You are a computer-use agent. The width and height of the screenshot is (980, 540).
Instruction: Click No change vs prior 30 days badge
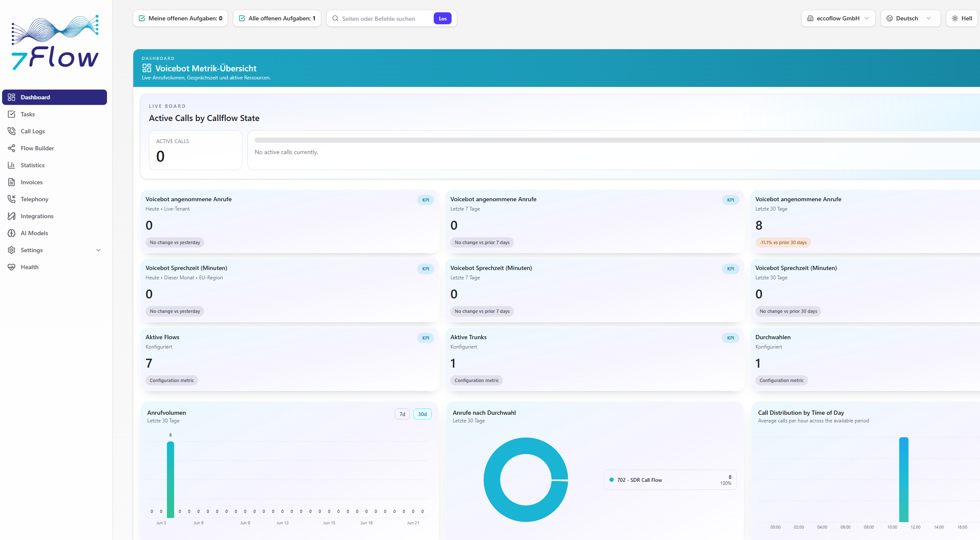click(788, 311)
